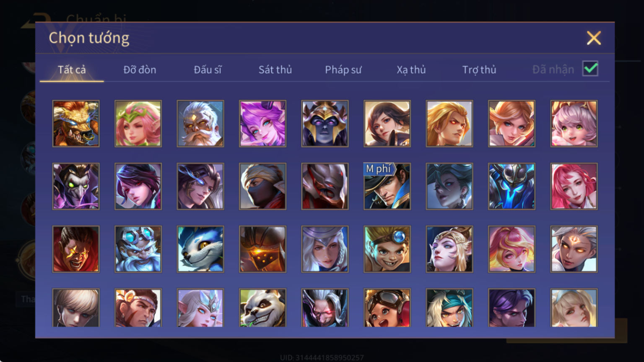The height and width of the screenshot is (362, 644).
Task: Pick the blue fox hero portrait
Action: coord(200,249)
